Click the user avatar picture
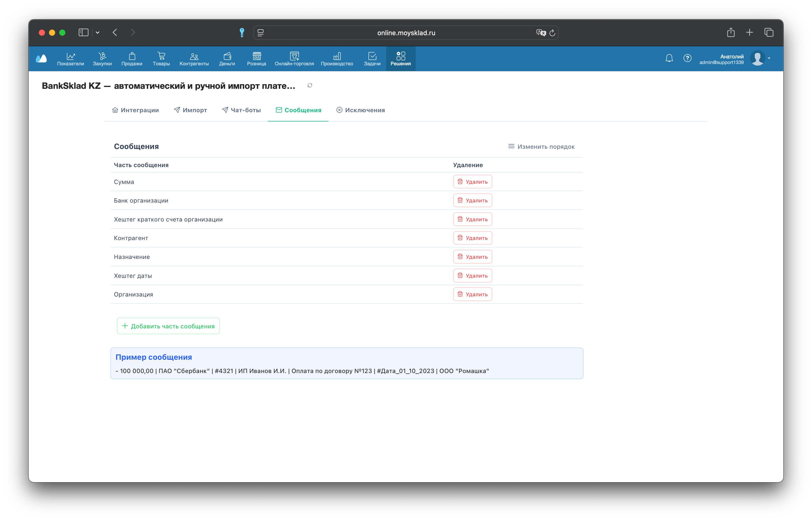Viewport: 812px width, 520px height. click(757, 58)
